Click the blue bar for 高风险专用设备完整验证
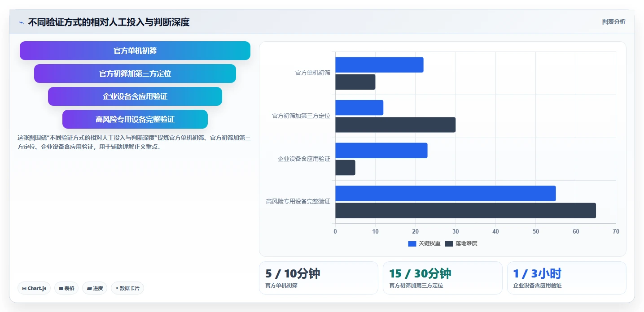The height and width of the screenshot is (312, 644). (x=446, y=193)
